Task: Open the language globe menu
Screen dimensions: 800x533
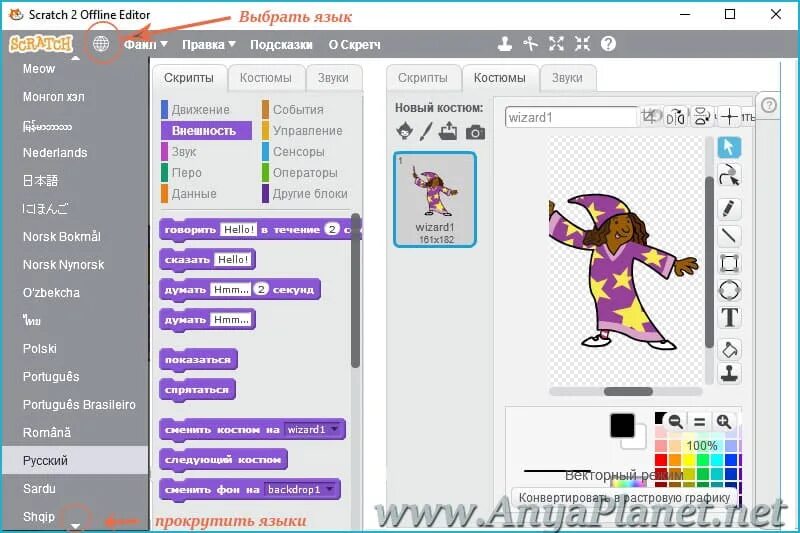Action: (x=101, y=44)
